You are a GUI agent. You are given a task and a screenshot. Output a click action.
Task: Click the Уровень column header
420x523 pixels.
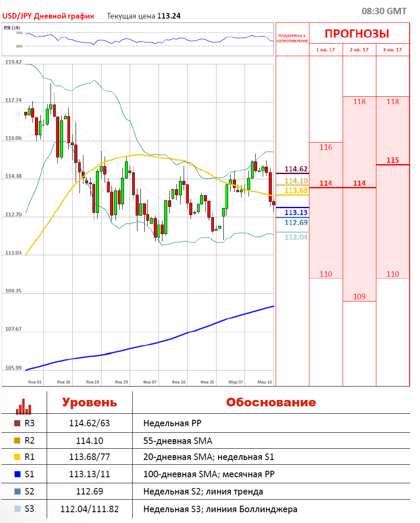(x=89, y=403)
